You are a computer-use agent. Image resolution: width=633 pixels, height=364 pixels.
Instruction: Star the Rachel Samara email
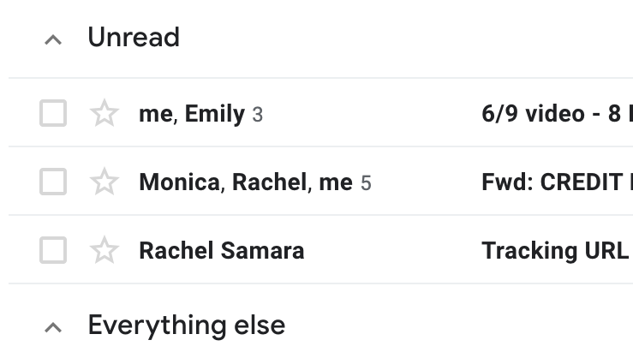[105, 250]
